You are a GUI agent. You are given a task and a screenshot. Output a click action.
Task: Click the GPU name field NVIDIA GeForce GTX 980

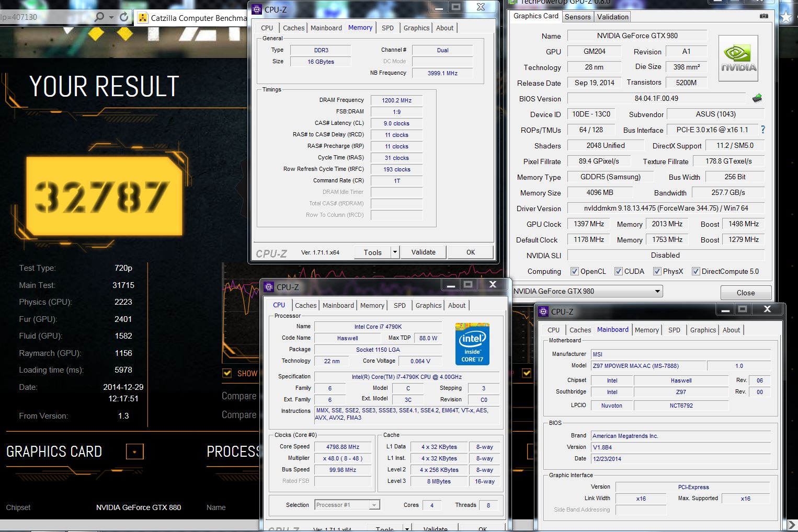click(637, 36)
